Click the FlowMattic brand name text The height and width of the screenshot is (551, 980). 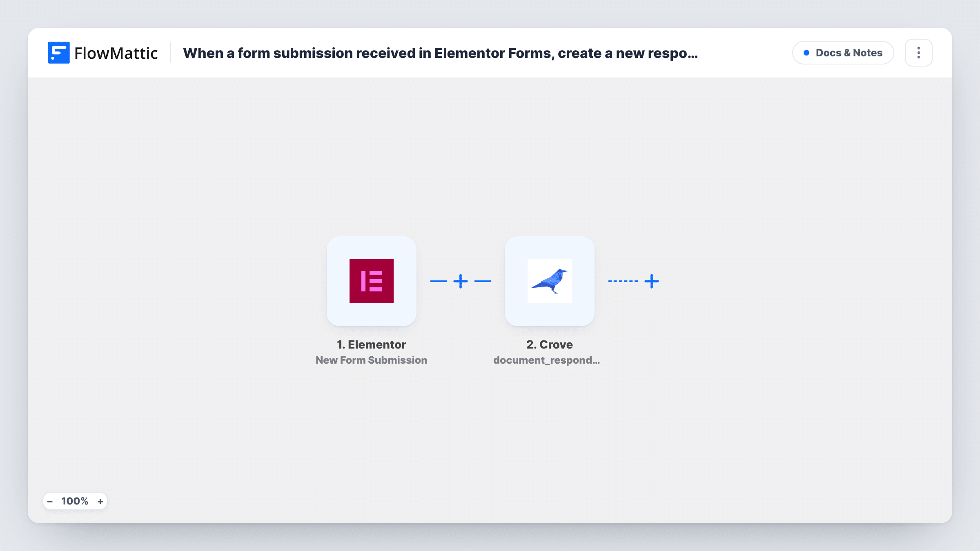[x=116, y=53]
